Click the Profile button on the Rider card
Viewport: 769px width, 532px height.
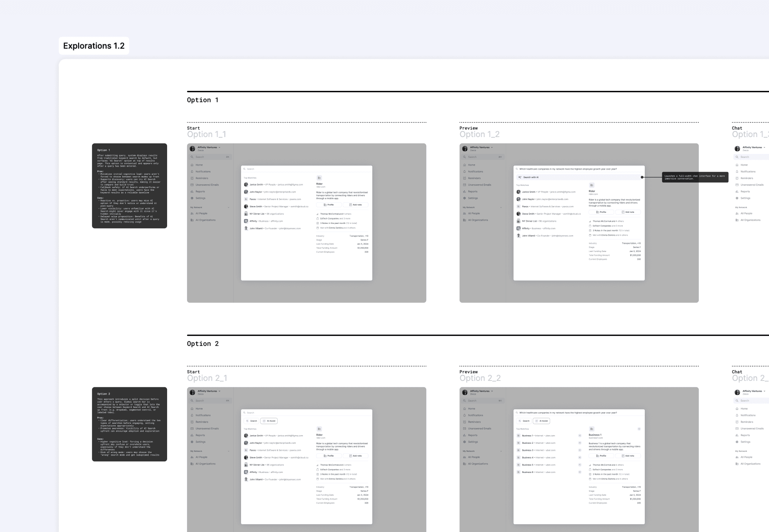[329, 205]
